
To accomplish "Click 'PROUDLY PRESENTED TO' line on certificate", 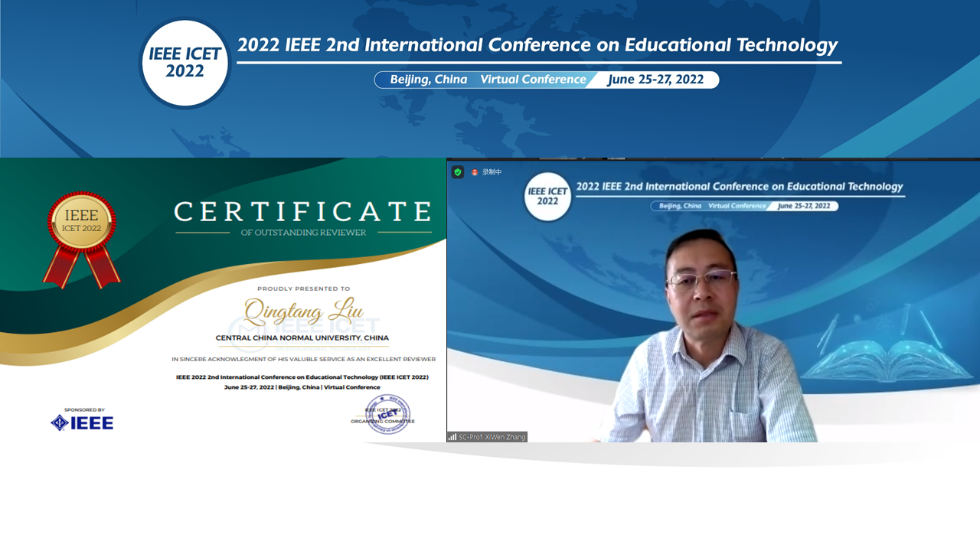I will click(303, 289).
